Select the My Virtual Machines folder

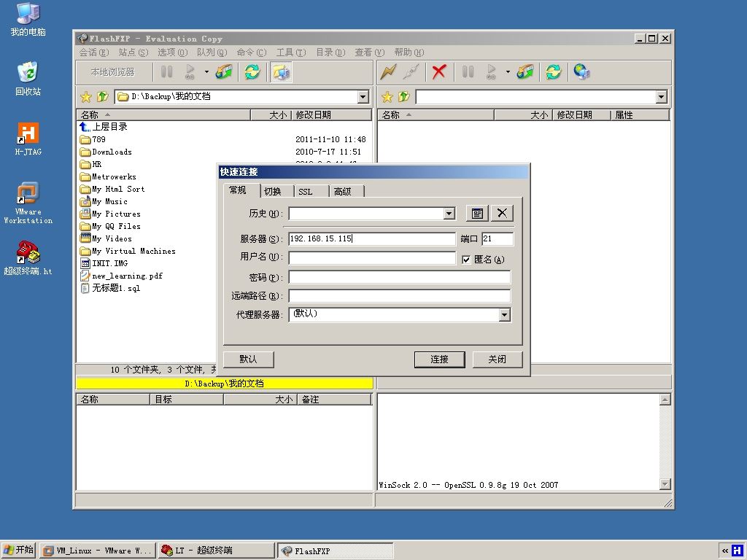pyautogui.click(x=133, y=251)
